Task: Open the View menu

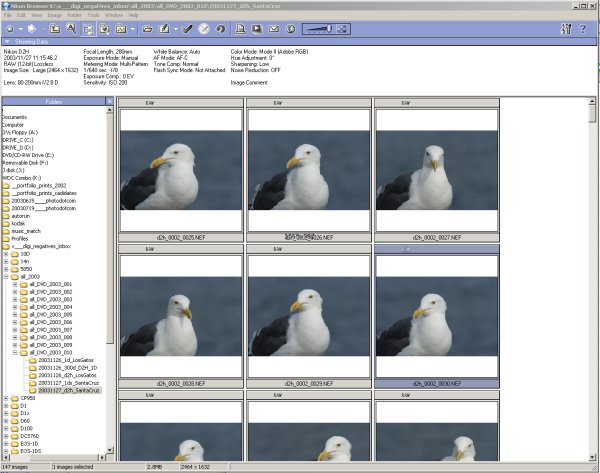Action: pyautogui.click(x=37, y=15)
